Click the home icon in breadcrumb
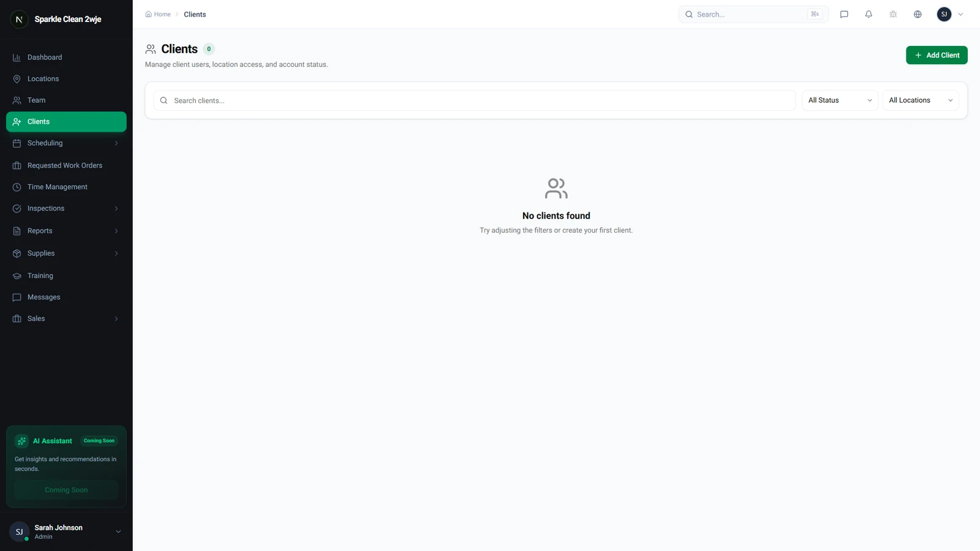Screen dimensions: 980x551 click(x=148, y=14)
